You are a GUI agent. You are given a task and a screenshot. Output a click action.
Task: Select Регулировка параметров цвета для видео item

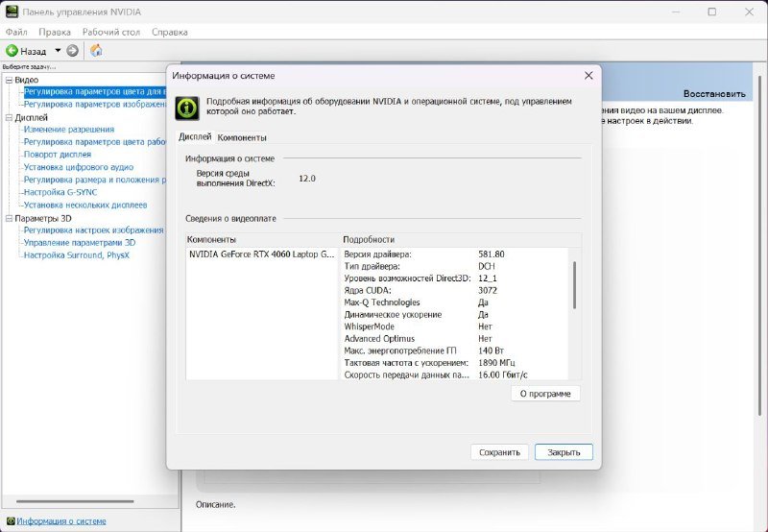pyautogui.click(x=95, y=91)
